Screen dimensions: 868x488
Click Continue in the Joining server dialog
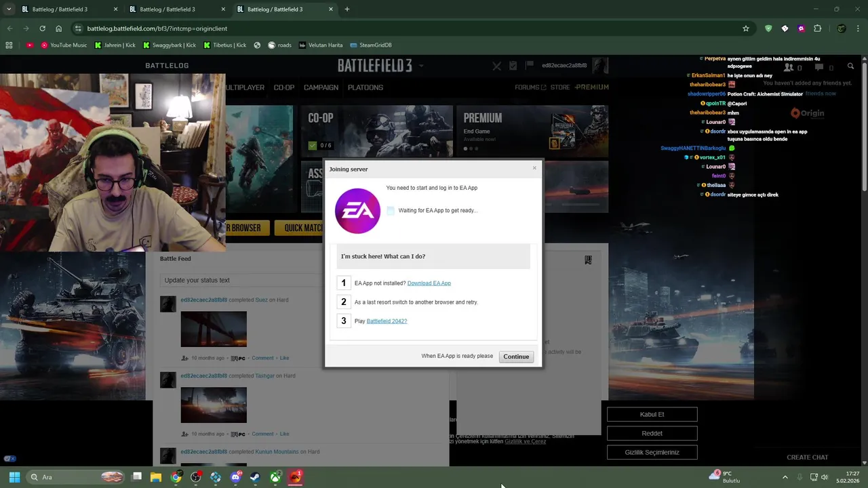(516, 357)
